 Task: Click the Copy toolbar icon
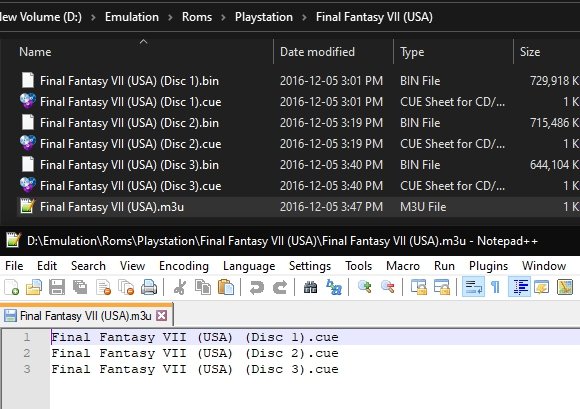click(203, 287)
